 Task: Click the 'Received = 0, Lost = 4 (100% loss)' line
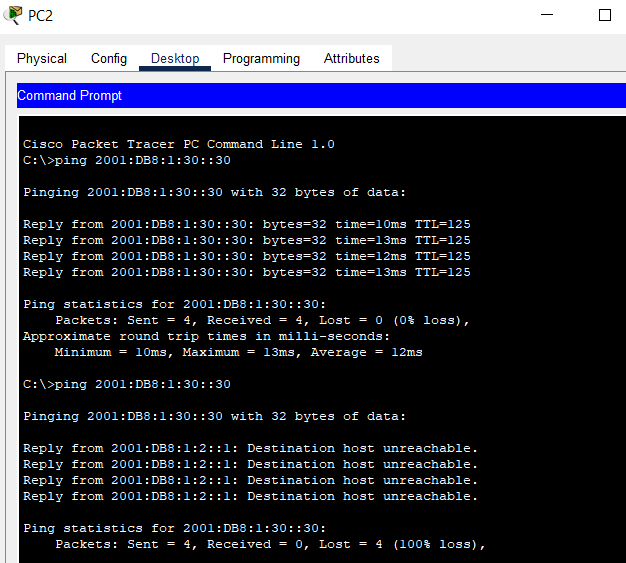tap(270, 544)
